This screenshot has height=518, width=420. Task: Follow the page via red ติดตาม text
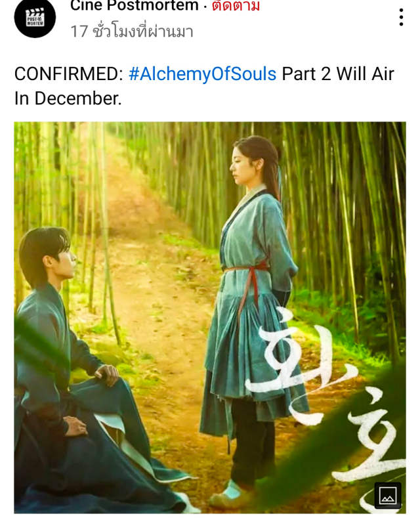(x=236, y=6)
